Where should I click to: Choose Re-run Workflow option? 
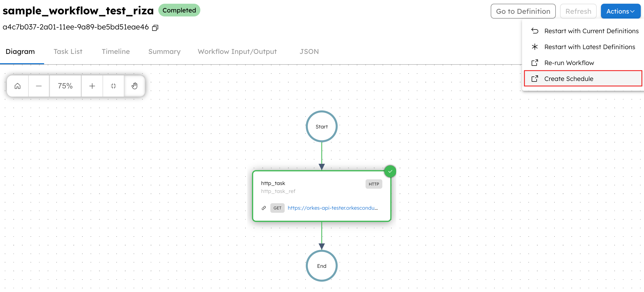pos(569,63)
